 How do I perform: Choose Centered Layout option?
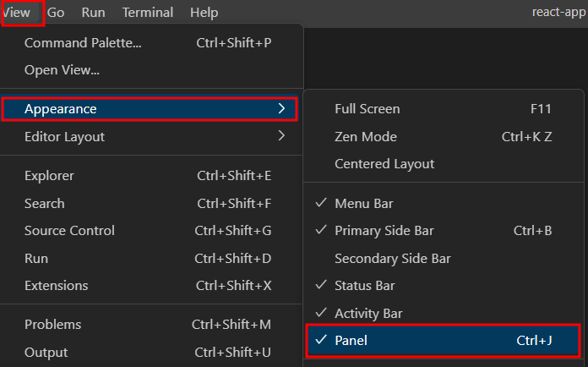point(444,163)
